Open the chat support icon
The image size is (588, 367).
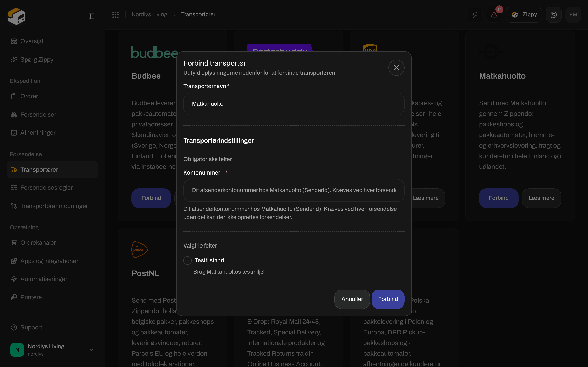(x=553, y=14)
